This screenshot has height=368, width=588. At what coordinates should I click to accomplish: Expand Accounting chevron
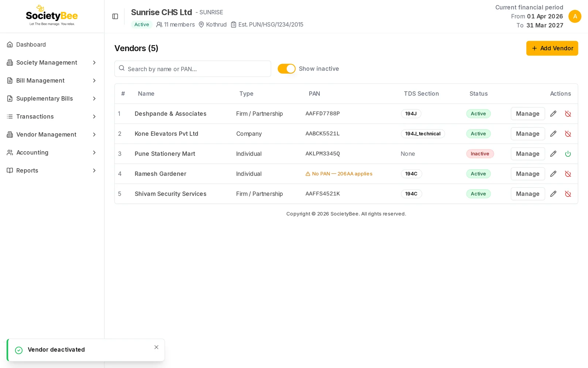[x=94, y=152]
